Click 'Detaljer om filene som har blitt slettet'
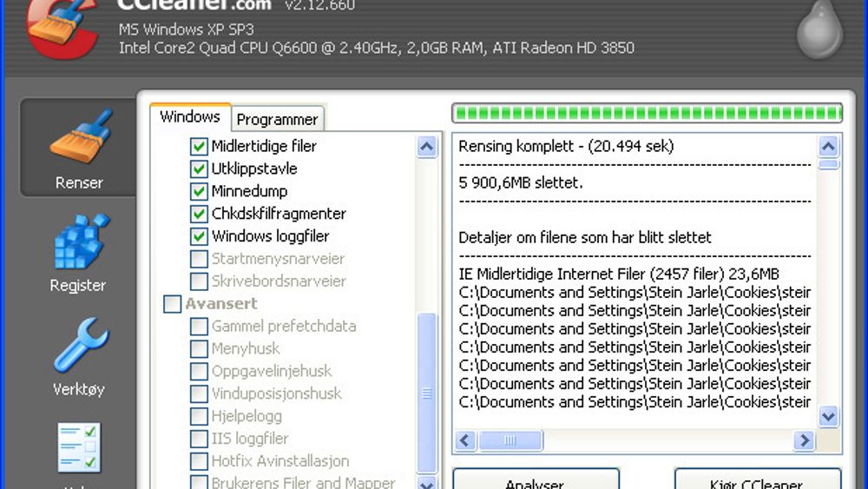Screen dimensions: 868x489 pyautogui.click(x=585, y=238)
